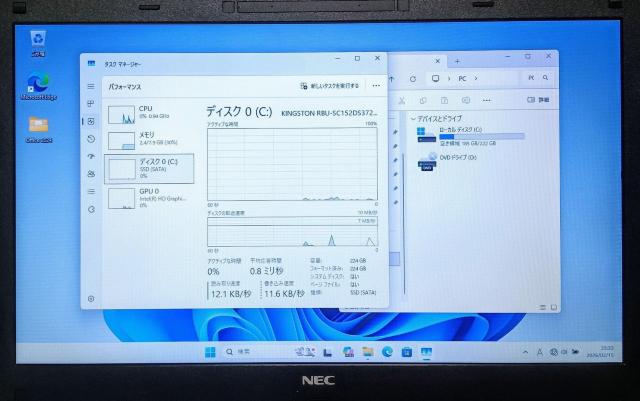Show hidden system tray icons
The width and height of the screenshot is (640, 401).
pyautogui.click(x=525, y=352)
